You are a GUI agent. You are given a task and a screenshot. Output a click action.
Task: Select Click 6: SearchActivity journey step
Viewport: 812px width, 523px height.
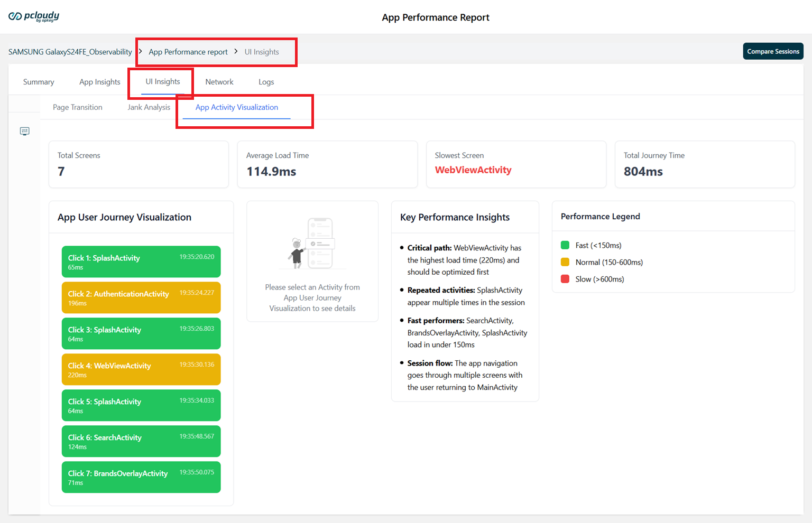coord(141,441)
